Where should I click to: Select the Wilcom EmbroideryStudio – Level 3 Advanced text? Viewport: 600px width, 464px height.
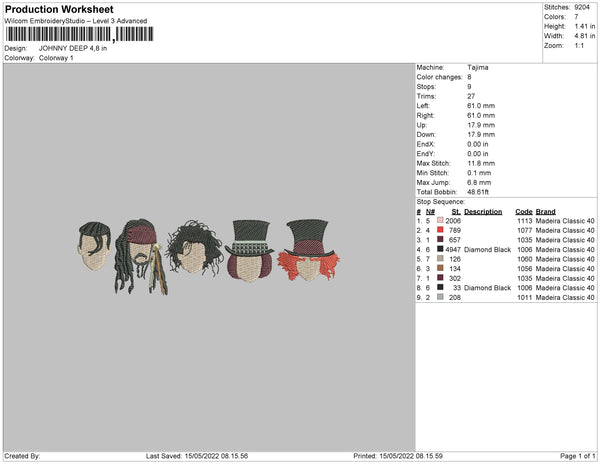[76, 21]
